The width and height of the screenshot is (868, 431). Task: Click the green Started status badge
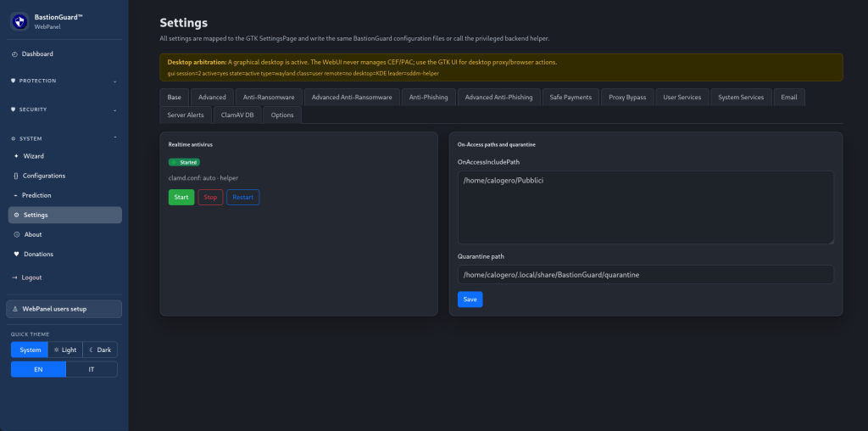(x=184, y=162)
